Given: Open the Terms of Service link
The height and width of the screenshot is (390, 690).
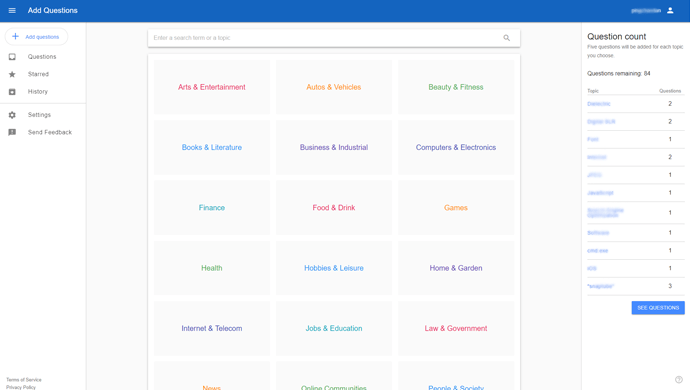Looking at the screenshot, I should coord(24,379).
